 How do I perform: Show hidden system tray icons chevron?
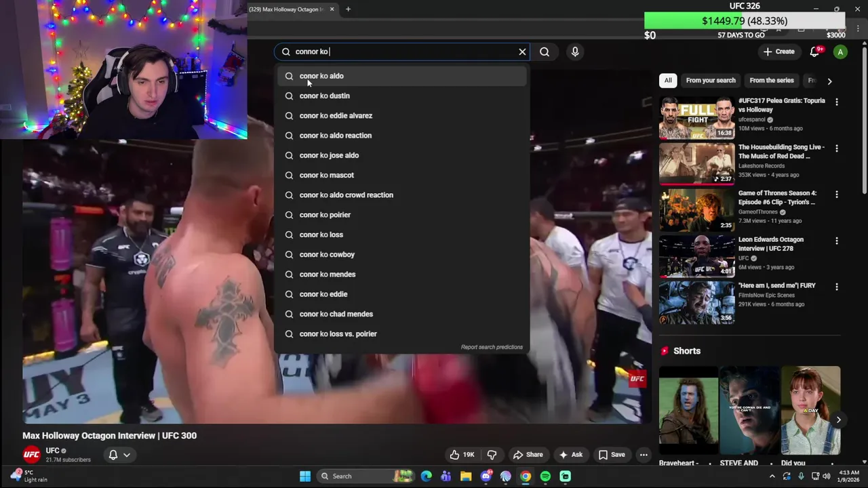click(x=772, y=476)
